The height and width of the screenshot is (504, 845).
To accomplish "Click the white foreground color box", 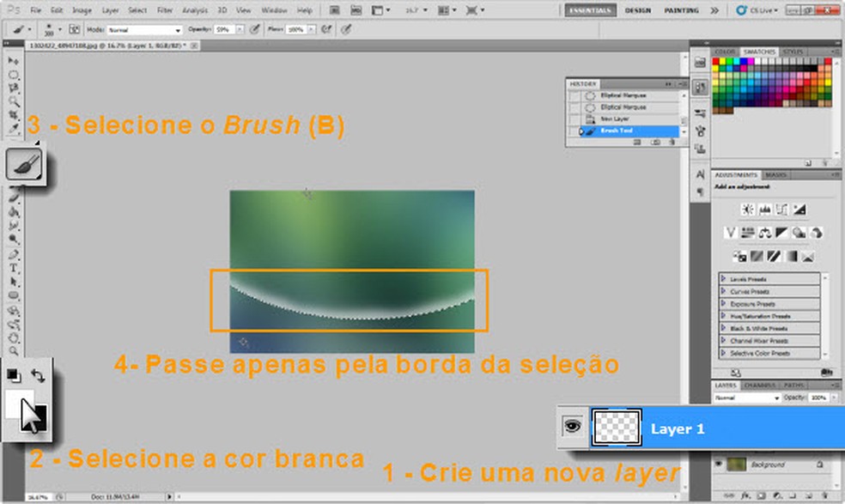I will click(x=18, y=404).
